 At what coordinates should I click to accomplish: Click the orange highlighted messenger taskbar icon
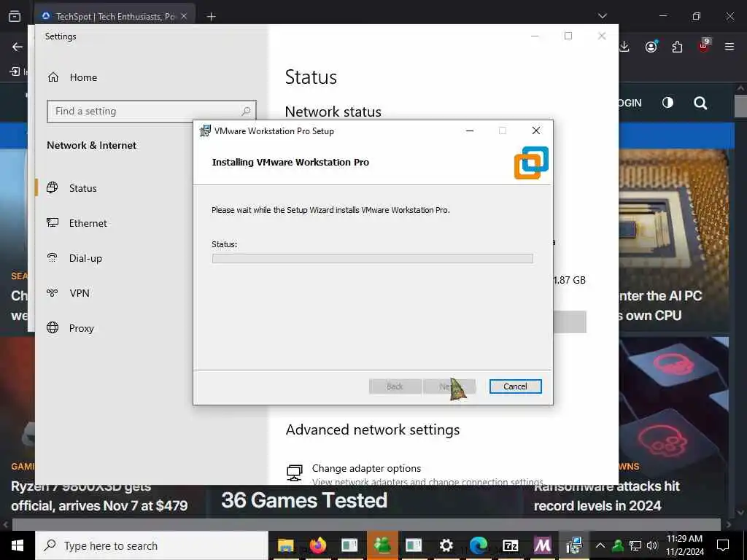[x=382, y=545]
